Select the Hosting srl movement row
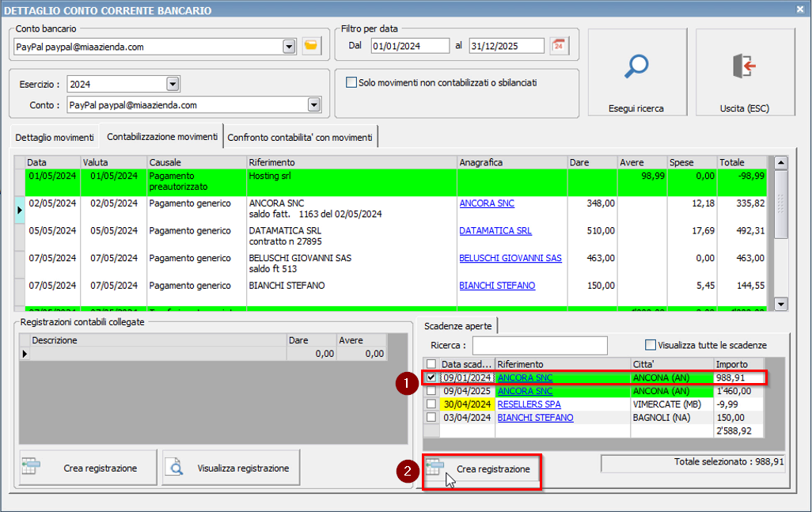Viewport: 812px width, 512px height. click(397, 182)
